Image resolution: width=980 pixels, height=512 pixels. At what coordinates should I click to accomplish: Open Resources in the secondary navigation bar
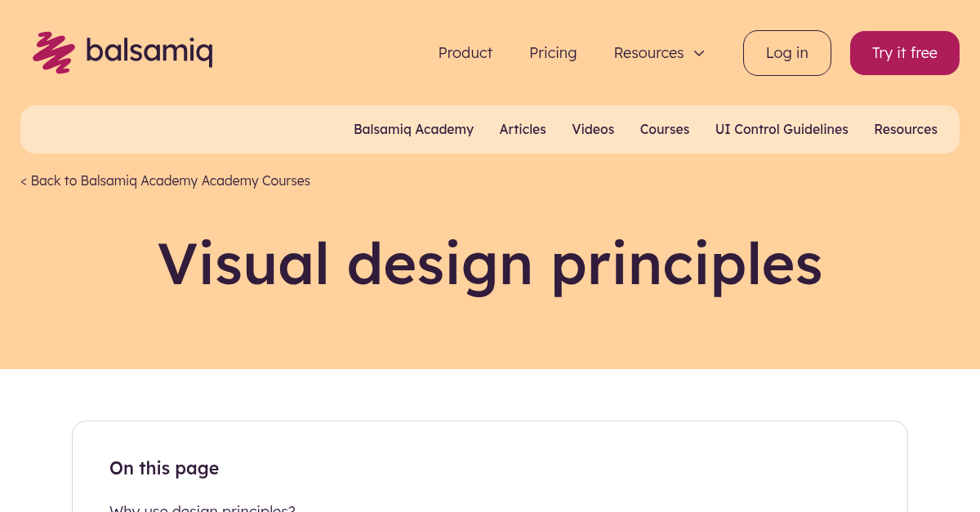(906, 129)
